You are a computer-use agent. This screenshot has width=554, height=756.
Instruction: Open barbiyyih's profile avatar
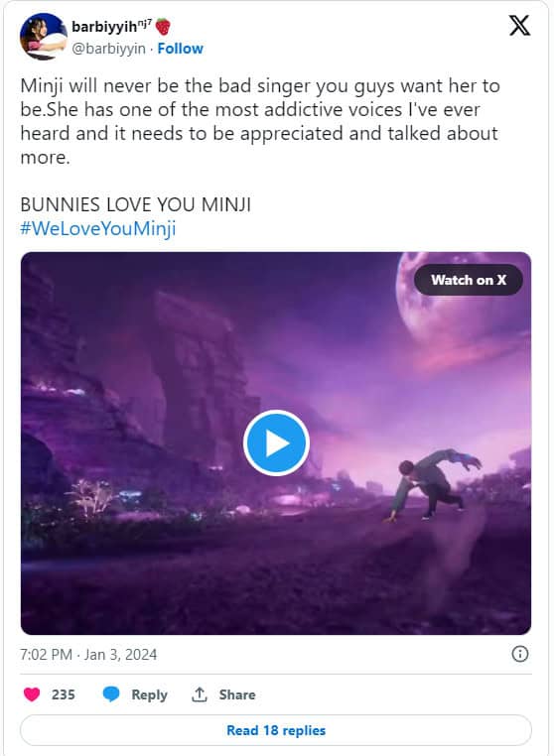43,36
